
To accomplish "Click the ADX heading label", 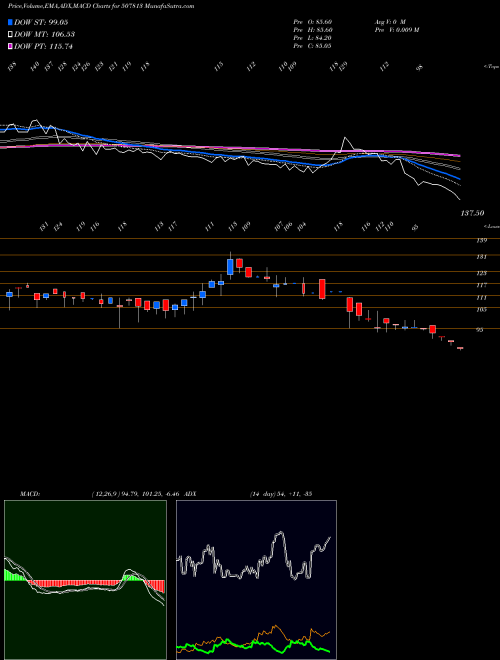I will point(190,494).
